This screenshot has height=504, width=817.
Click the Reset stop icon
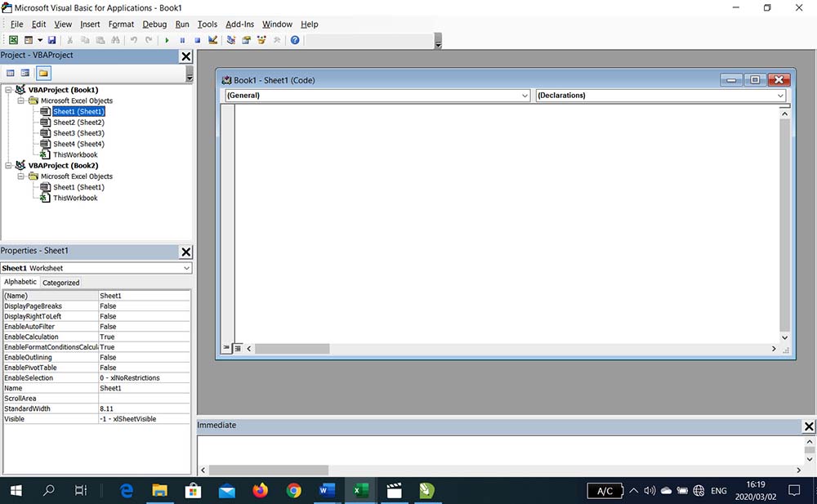(198, 40)
